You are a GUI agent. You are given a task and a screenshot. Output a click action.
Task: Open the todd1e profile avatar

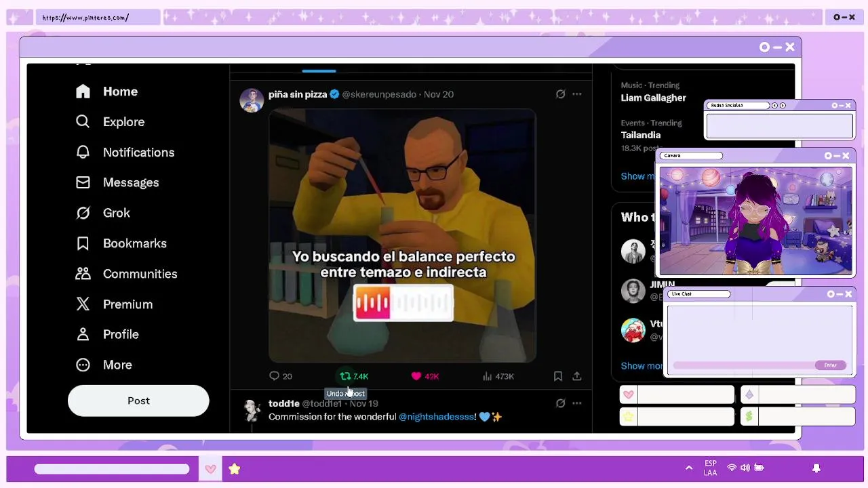pyautogui.click(x=252, y=409)
